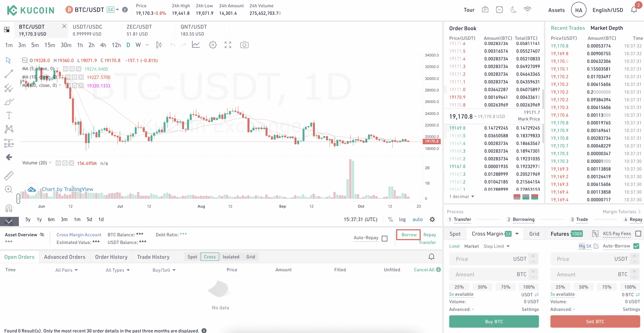The width and height of the screenshot is (644, 333).
Task: Expand the Stop Limit order type dropdown
Action: (x=496, y=246)
